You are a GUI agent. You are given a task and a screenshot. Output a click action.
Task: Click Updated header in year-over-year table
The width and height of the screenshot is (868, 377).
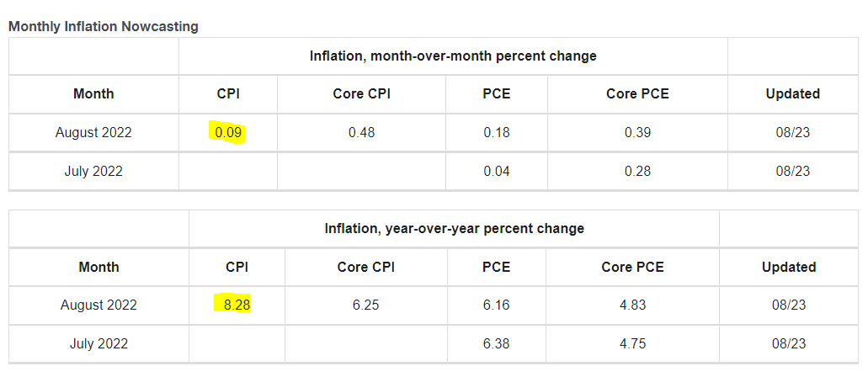tap(789, 267)
